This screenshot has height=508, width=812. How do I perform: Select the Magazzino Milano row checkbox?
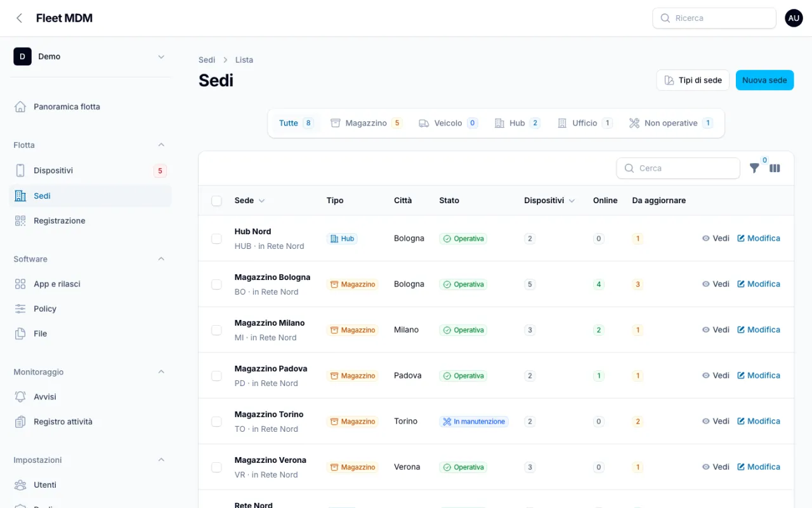[x=216, y=330]
